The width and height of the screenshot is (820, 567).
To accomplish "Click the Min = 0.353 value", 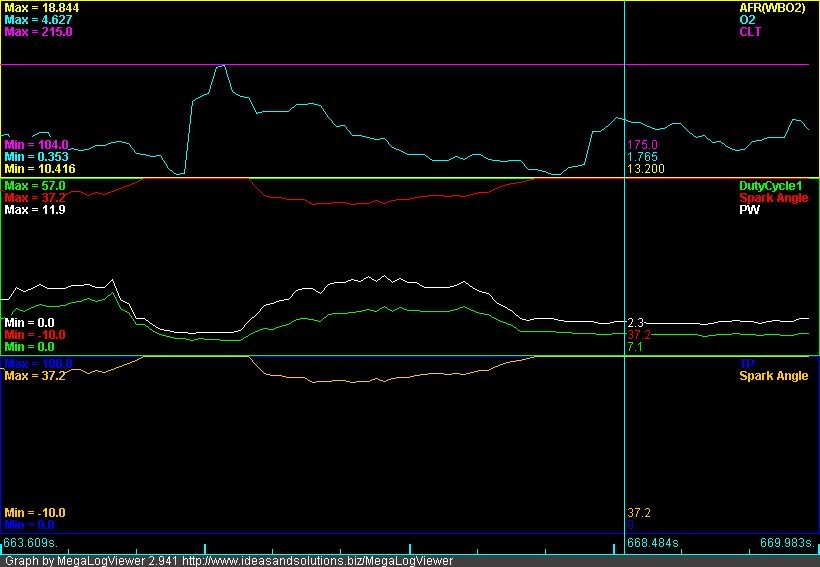I will click(x=36, y=156).
